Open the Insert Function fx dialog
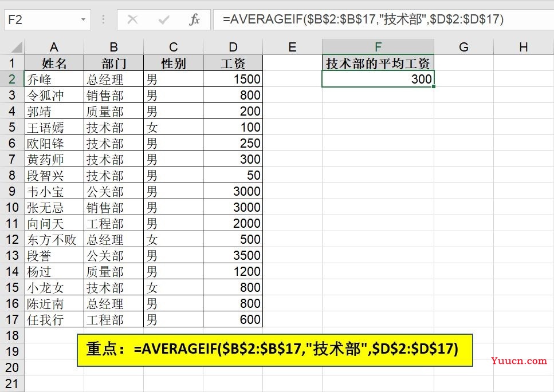This screenshot has height=392, width=554. [194, 19]
